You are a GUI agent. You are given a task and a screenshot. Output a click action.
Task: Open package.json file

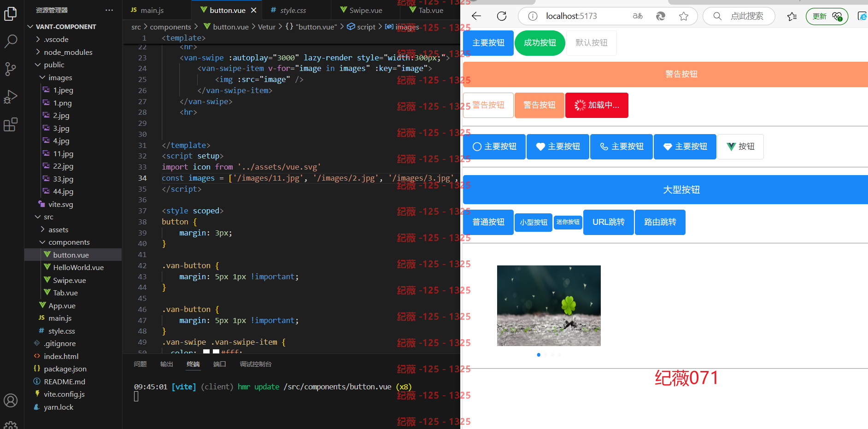(x=65, y=369)
